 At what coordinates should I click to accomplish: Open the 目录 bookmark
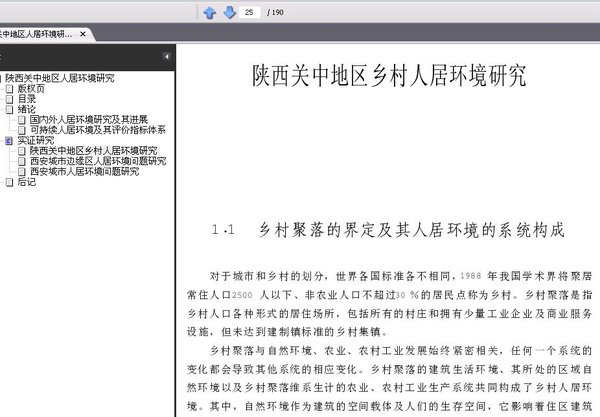[27, 99]
